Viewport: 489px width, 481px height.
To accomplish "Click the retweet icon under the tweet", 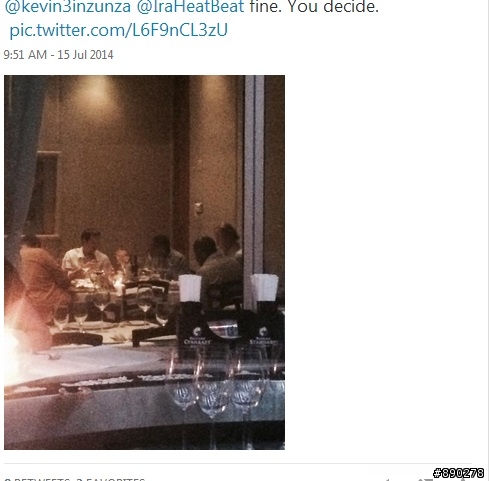I will coord(424,480).
